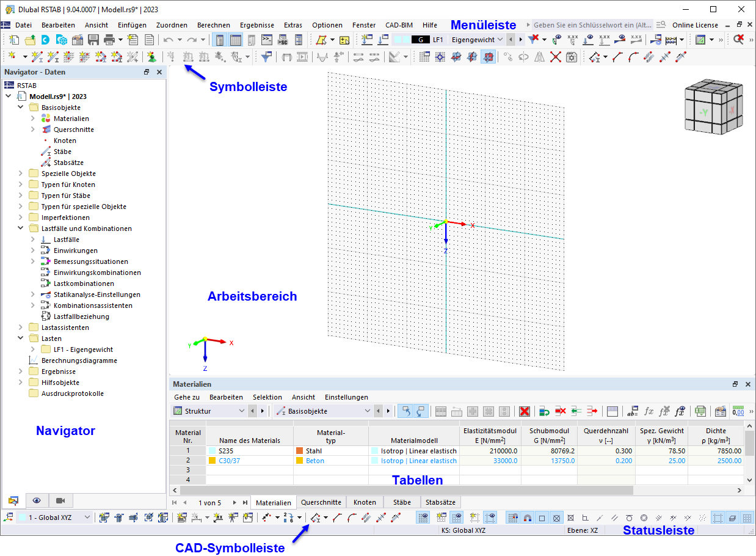Create a new model with toolbar icon
This screenshot has width=756, height=556.
(x=14, y=40)
